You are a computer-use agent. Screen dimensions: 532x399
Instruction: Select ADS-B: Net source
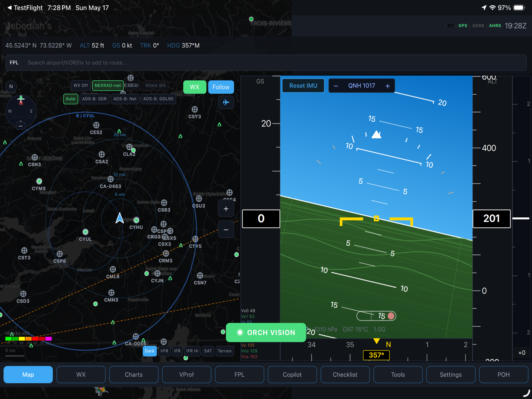(125, 99)
